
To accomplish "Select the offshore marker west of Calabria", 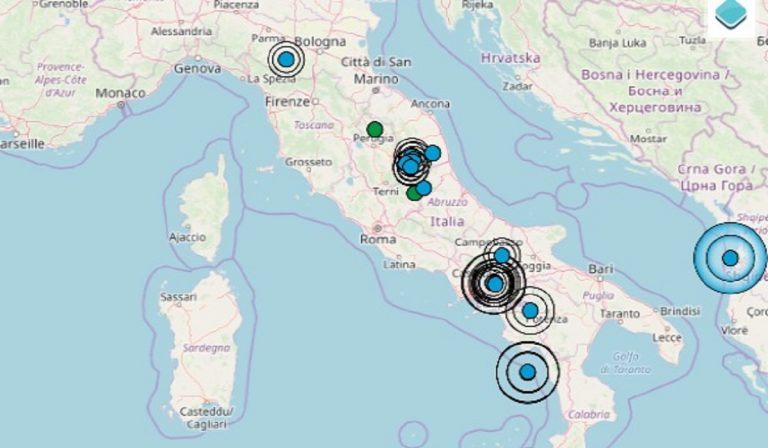I will pyautogui.click(x=528, y=372).
